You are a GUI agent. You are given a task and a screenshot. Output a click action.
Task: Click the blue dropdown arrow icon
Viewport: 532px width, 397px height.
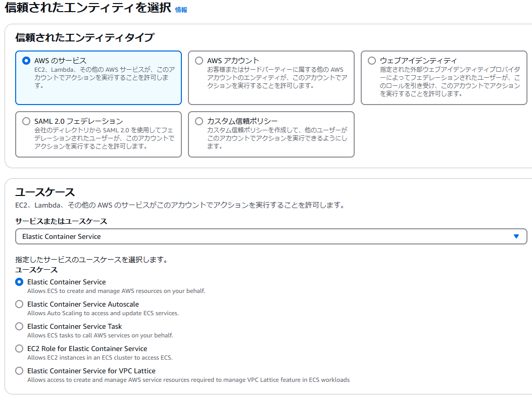[516, 236]
